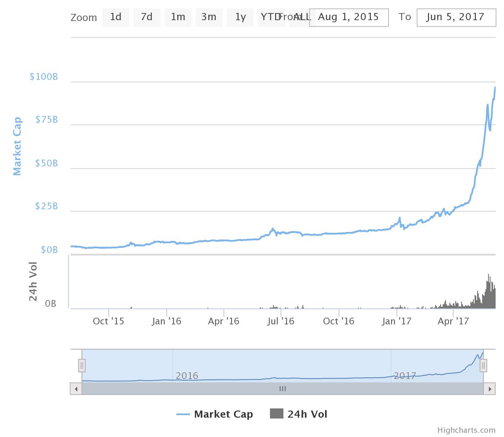Set zoom range to 1m
The width and height of the screenshot is (504, 437).
click(x=178, y=17)
